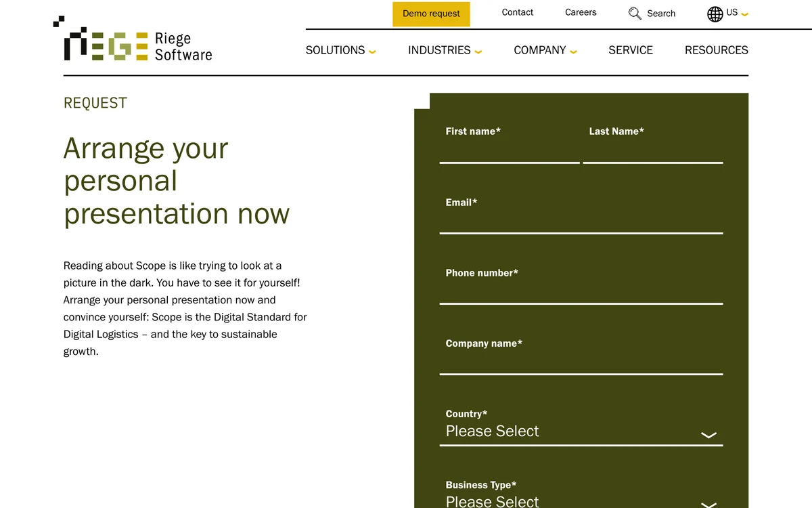Image resolution: width=812 pixels, height=508 pixels.
Task: Open the US region dropdown
Action: coord(738,13)
